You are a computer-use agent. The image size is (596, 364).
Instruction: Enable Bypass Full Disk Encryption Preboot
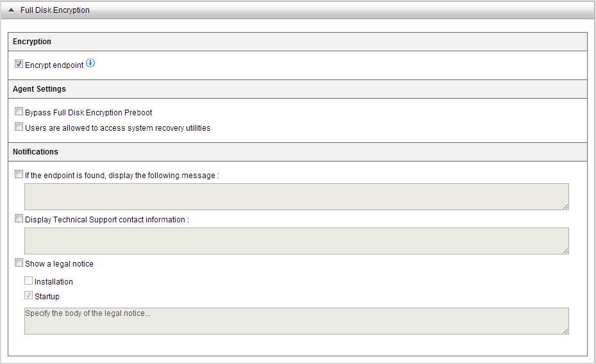[19, 112]
